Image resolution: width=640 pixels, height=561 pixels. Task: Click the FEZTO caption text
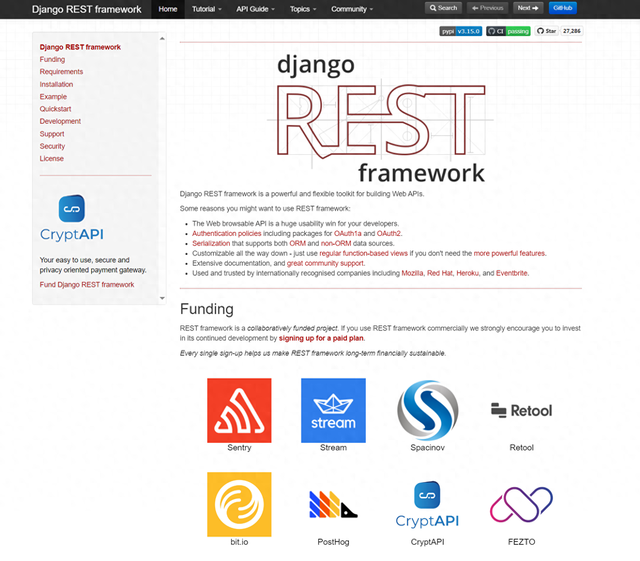pos(521,542)
